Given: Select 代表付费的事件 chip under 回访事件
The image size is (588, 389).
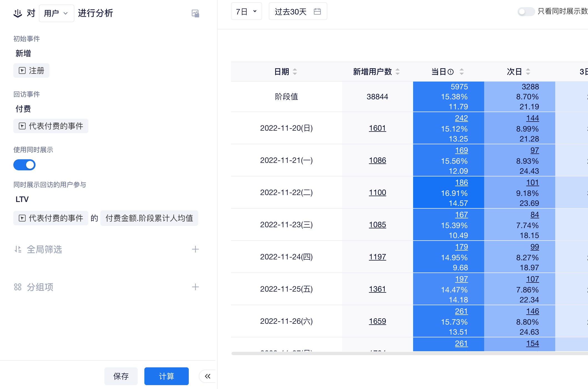Looking at the screenshot, I should [51, 126].
